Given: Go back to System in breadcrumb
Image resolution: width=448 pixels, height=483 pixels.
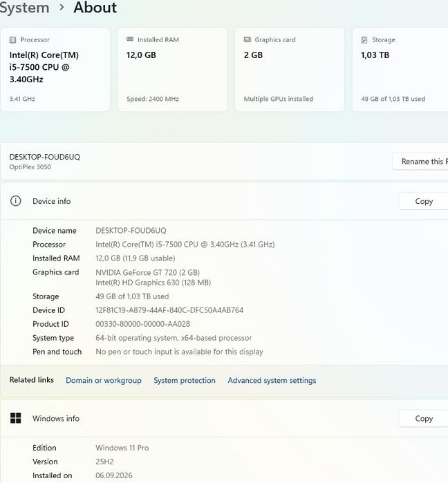Looking at the screenshot, I should pos(24,8).
